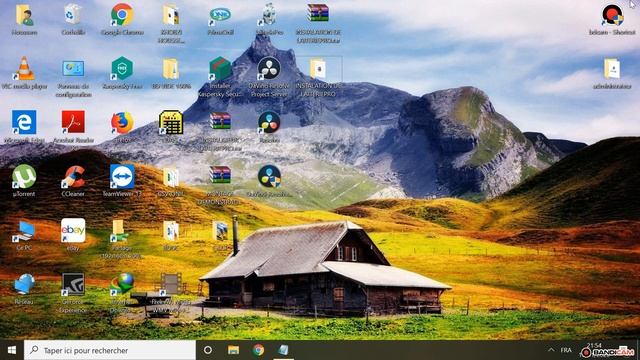Select the ebay shortcut
Viewport: 640px width, 360px height.
pos(73,235)
